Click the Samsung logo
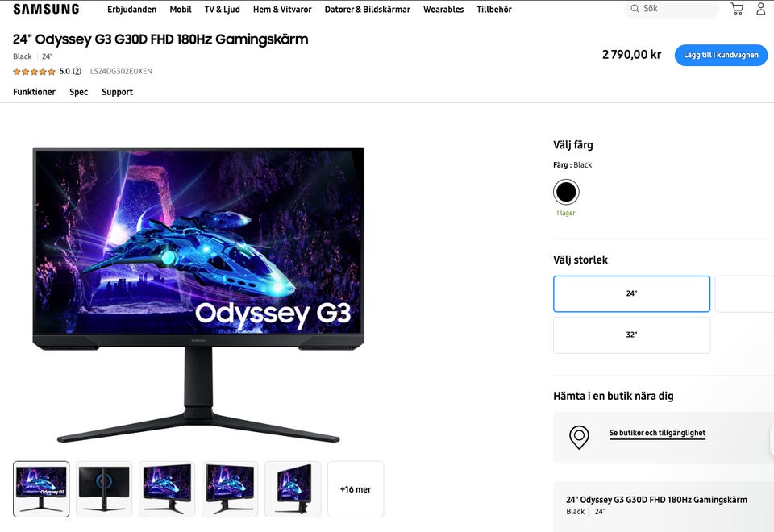774x532 pixels. tap(46, 10)
